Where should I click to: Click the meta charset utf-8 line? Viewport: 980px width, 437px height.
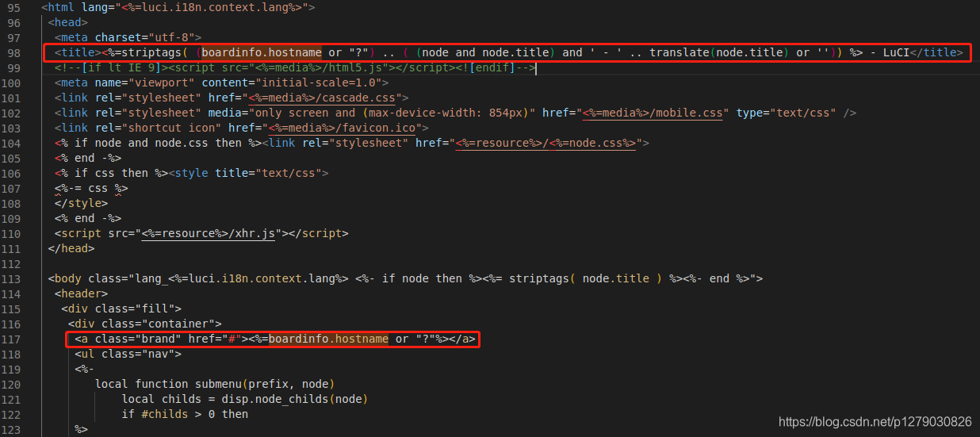tap(128, 38)
